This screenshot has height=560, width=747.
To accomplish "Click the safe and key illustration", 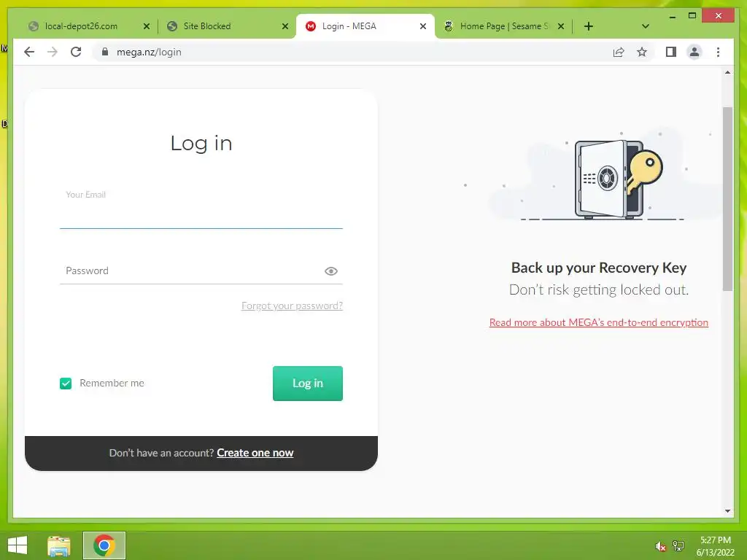I will click(618, 179).
